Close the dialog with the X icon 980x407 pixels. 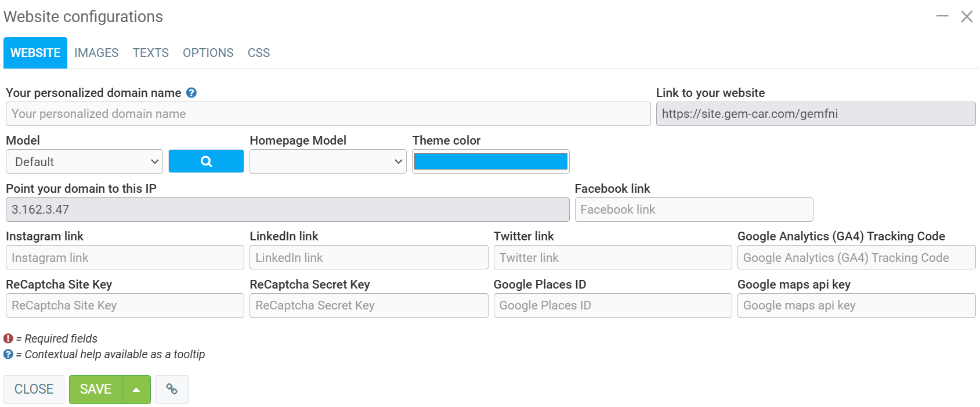tap(967, 16)
